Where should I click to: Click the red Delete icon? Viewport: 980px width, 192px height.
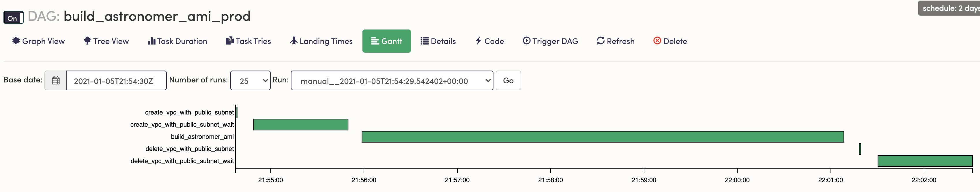657,41
